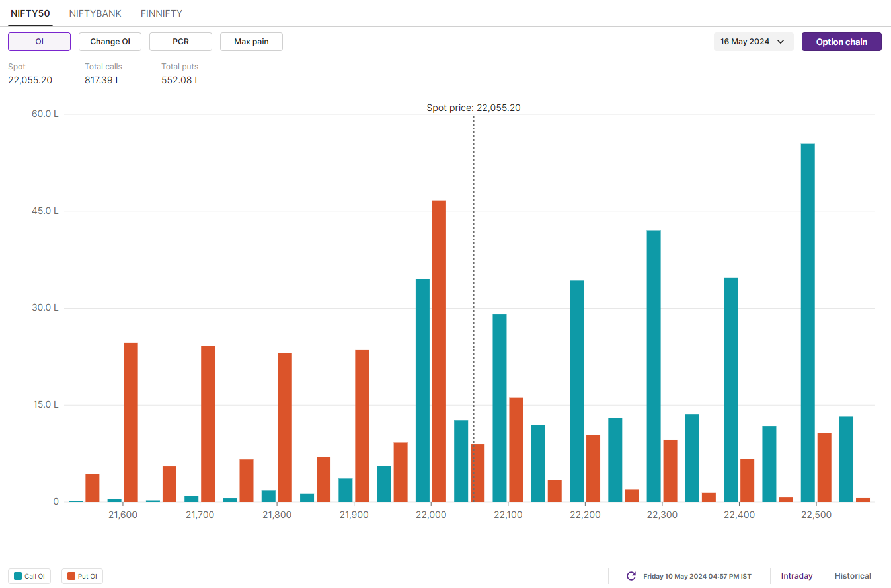Click the Spot price 22,055.20 label

pyautogui.click(x=473, y=108)
